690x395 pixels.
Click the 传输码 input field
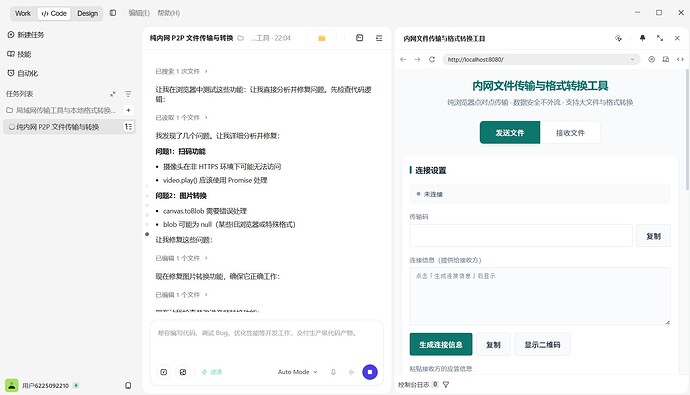coord(521,236)
